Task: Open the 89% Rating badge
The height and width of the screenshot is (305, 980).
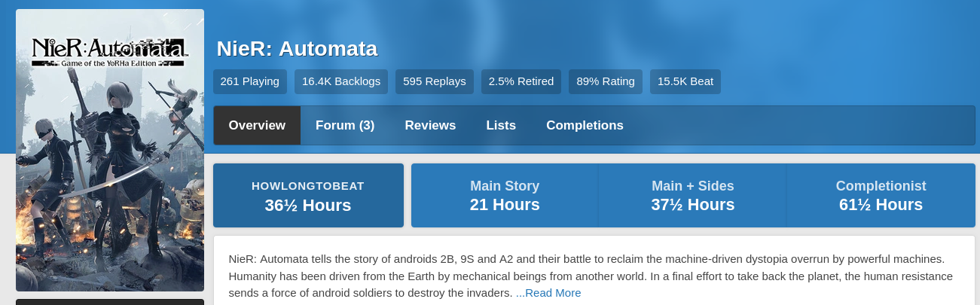Action: tap(606, 81)
